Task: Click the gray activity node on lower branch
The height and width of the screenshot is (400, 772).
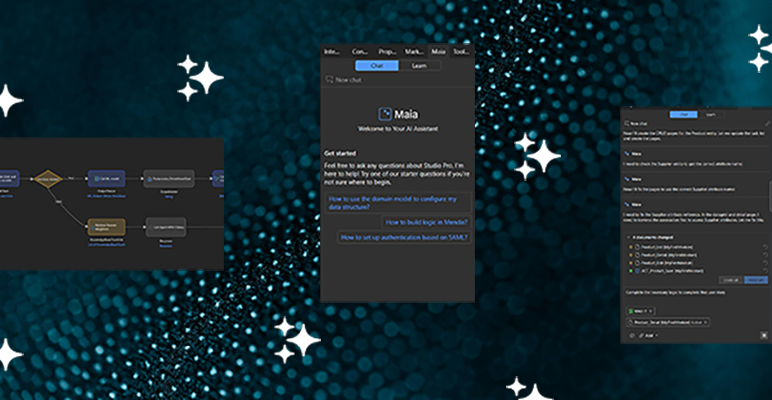Action: pyautogui.click(x=166, y=226)
